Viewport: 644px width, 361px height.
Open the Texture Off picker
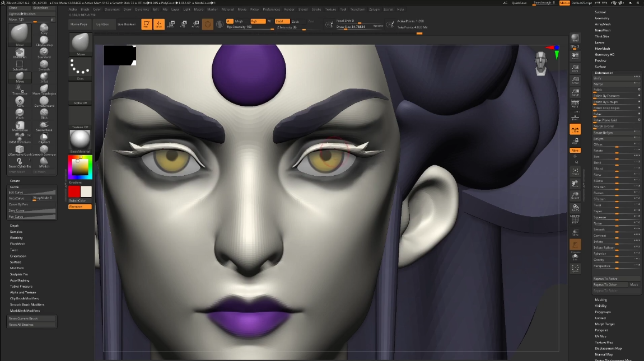click(80, 118)
